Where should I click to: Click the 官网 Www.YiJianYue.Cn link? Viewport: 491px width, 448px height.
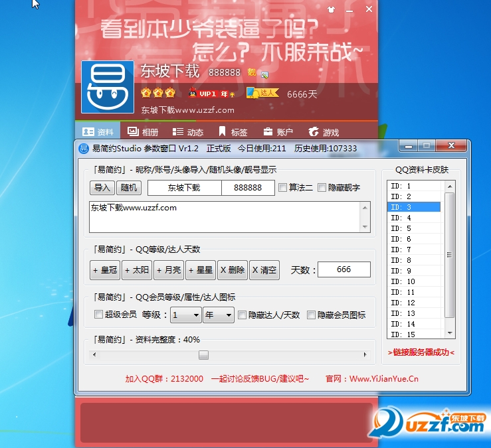coord(372,379)
